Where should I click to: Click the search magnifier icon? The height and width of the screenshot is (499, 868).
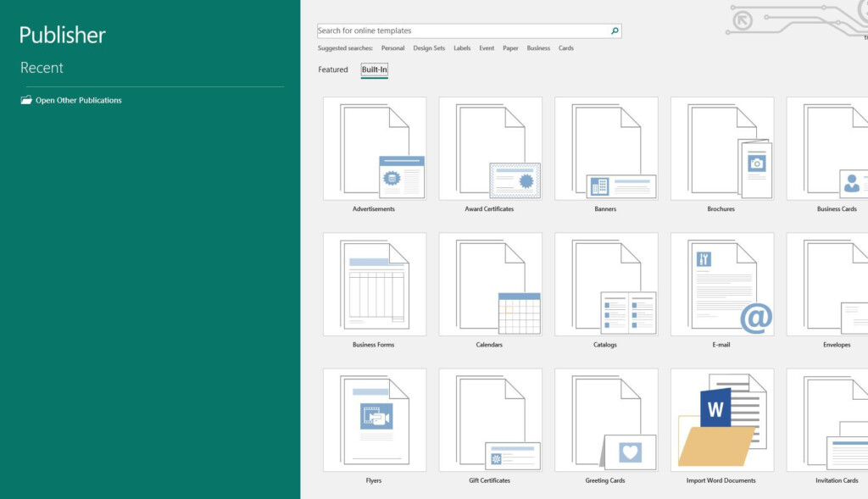(615, 31)
